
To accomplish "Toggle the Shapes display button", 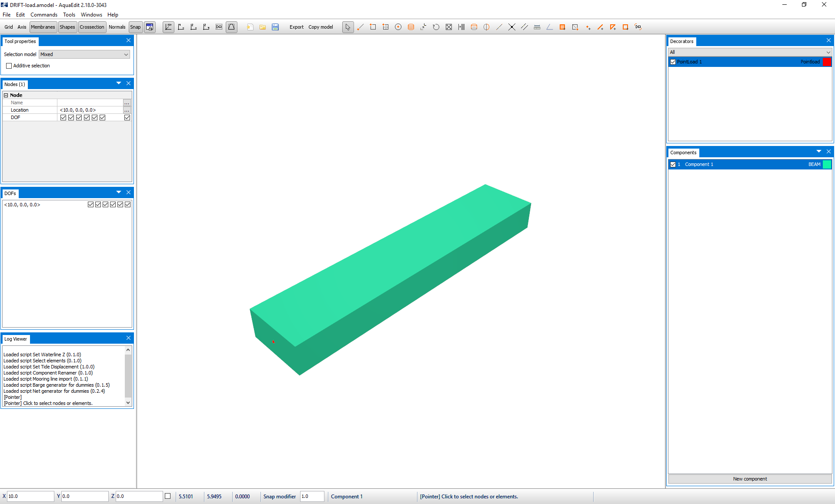I will point(67,27).
